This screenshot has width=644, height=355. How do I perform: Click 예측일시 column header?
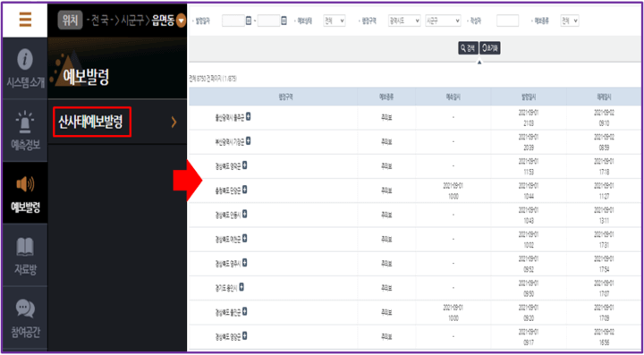453,97
